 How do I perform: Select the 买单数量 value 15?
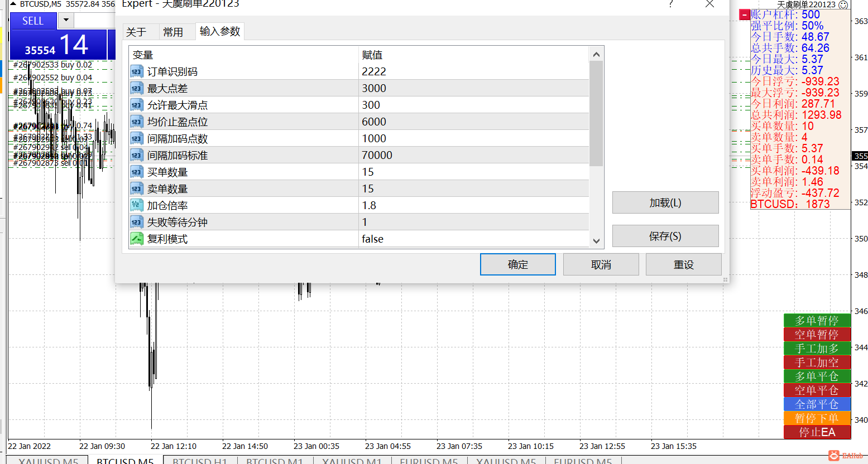click(368, 172)
